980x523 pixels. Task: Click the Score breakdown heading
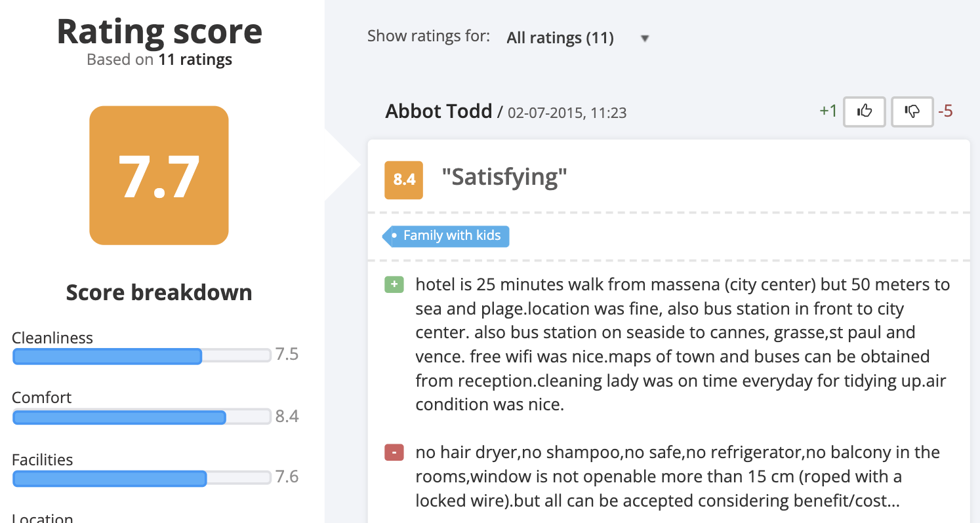[159, 292]
